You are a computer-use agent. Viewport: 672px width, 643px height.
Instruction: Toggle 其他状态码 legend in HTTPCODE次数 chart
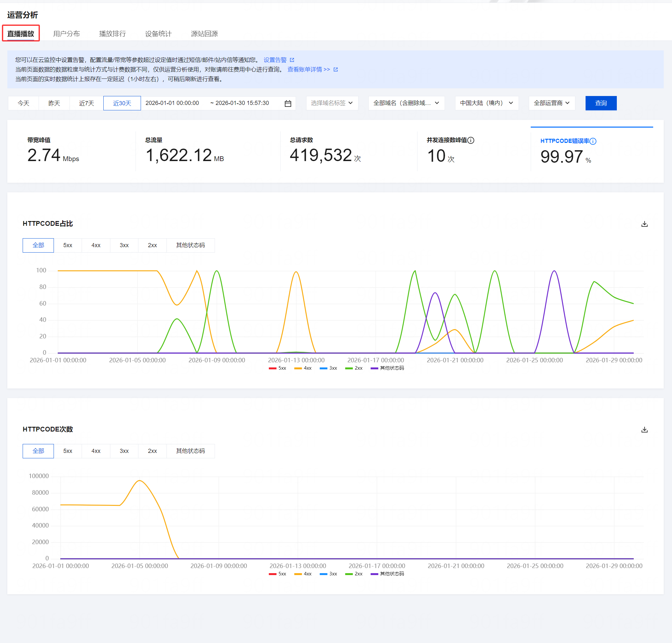click(388, 574)
